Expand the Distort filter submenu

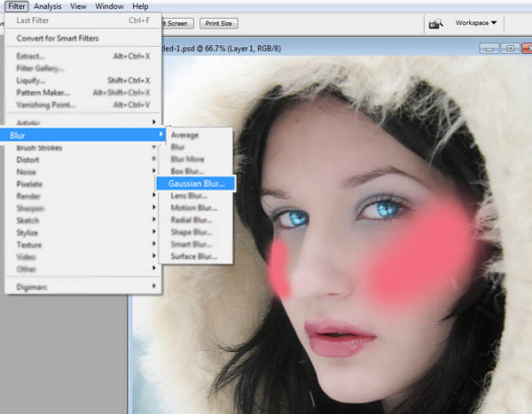28,160
